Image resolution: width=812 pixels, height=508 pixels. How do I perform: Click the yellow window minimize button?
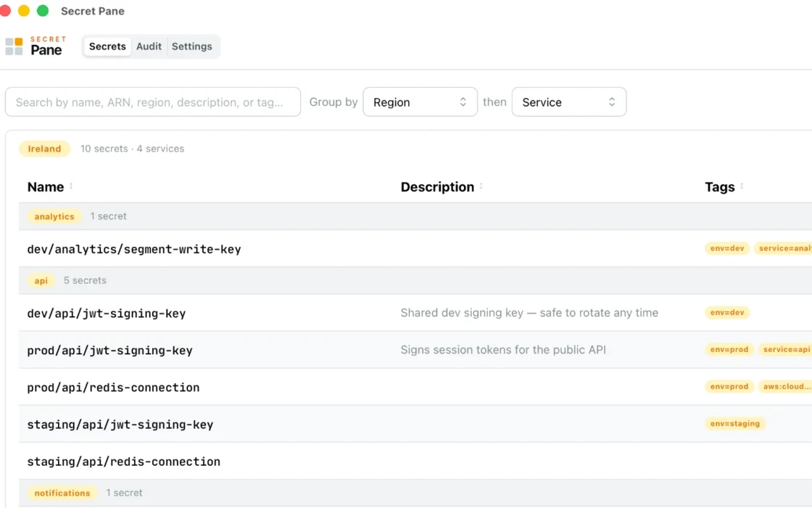coord(24,11)
